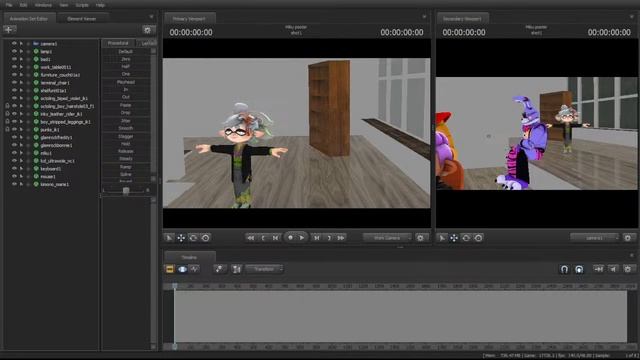
Task: Click the procedural preset slider handle
Action: click(126, 191)
